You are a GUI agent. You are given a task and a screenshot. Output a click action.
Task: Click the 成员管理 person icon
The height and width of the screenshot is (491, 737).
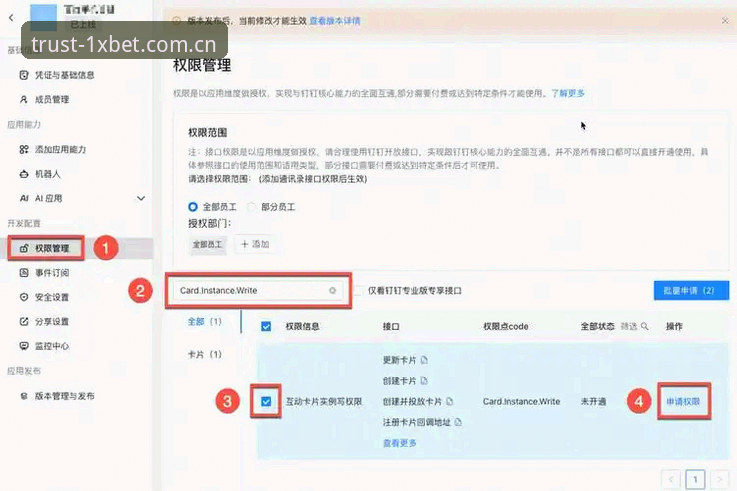click(x=24, y=100)
